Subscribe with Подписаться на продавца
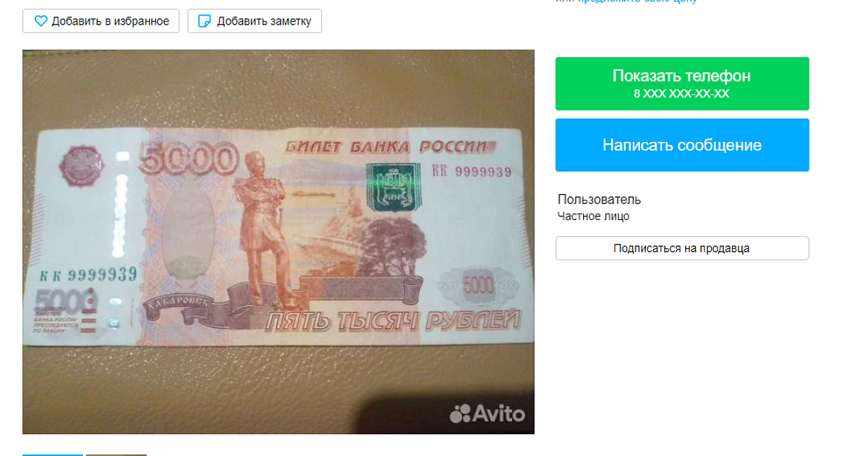This screenshot has width=868, height=456. (682, 248)
